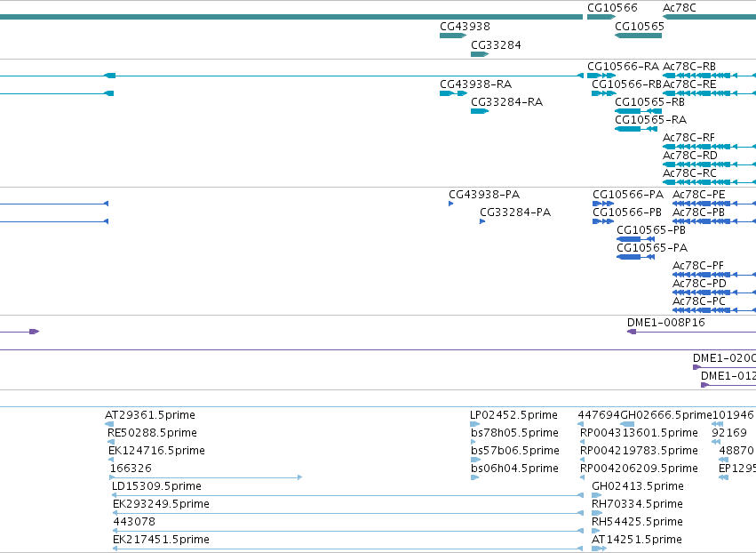Click the gene label reading exactly CG10566
This screenshot has height=553, width=756.
click(x=612, y=8)
